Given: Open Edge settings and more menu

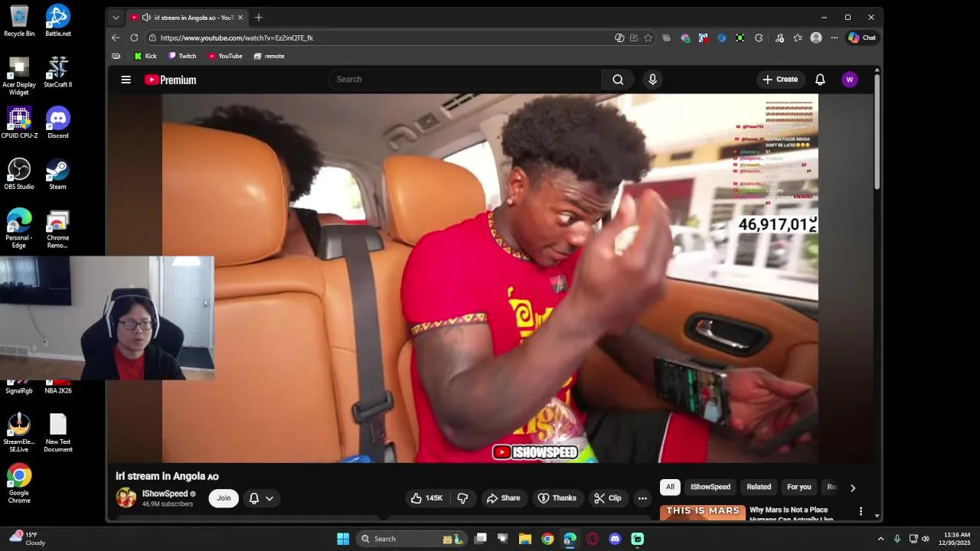Looking at the screenshot, I should (x=834, y=37).
